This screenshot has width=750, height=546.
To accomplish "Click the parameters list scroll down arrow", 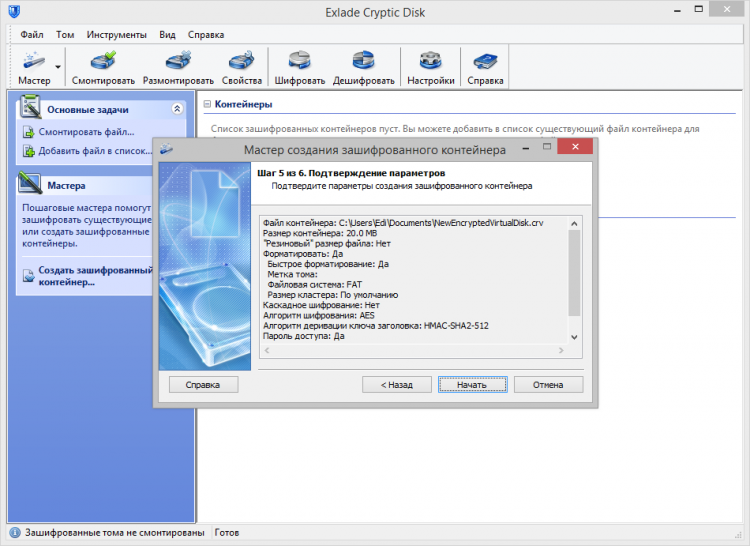I will (x=574, y=337).
